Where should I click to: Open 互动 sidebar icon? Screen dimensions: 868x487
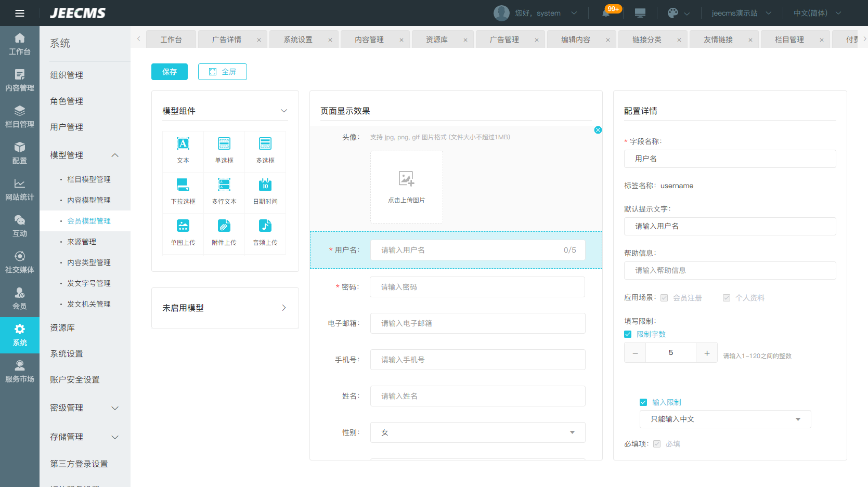coord(20,226)
